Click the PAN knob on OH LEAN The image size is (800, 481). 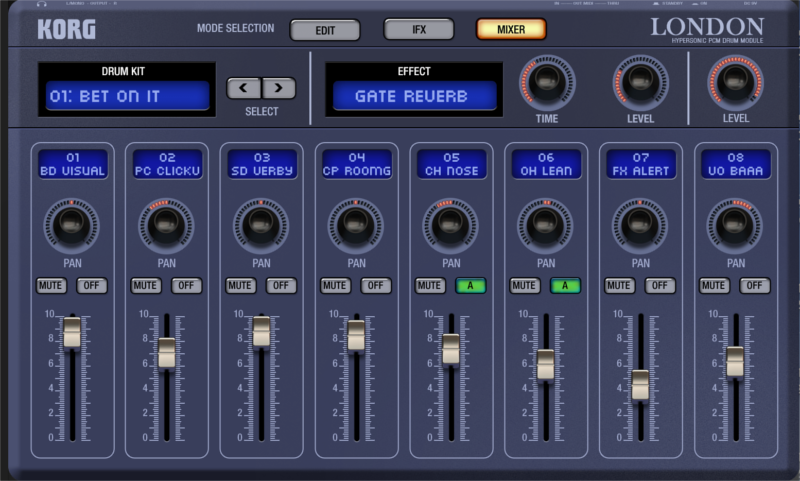point(545,225)
